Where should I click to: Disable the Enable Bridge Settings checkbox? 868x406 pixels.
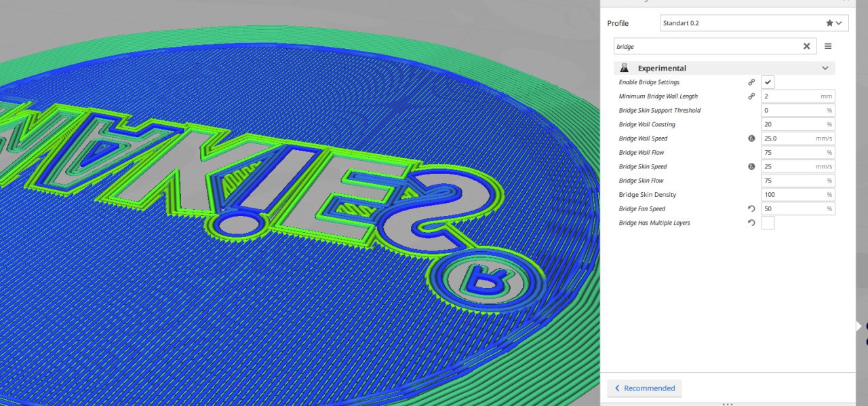(x=768, y=82)
